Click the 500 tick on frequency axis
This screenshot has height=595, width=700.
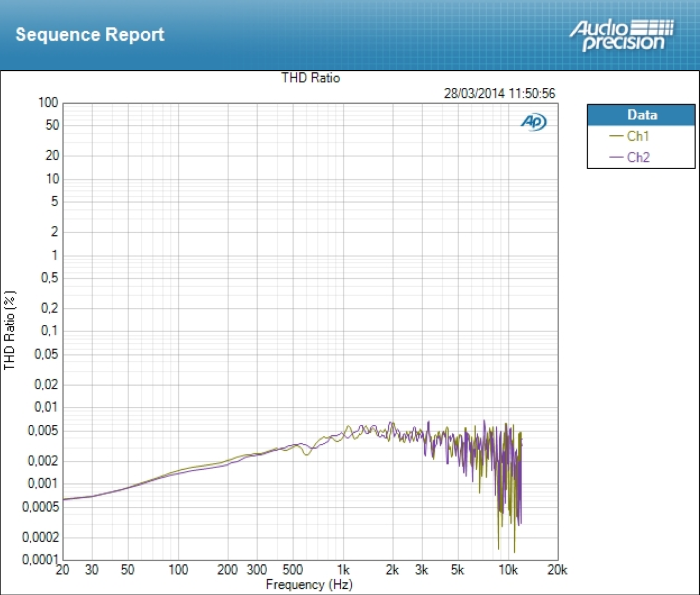(292, 570)
